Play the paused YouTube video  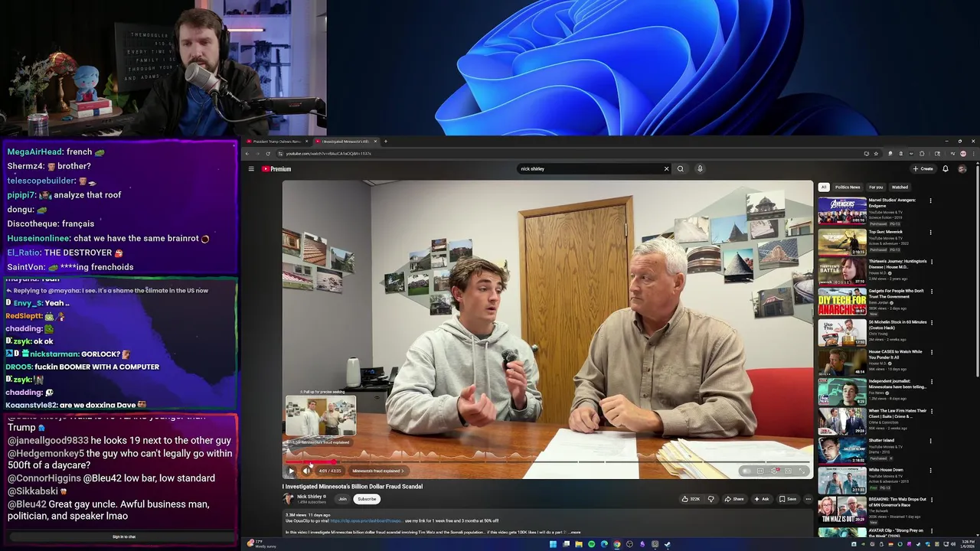pyautogui.click(x=291, y=471)
